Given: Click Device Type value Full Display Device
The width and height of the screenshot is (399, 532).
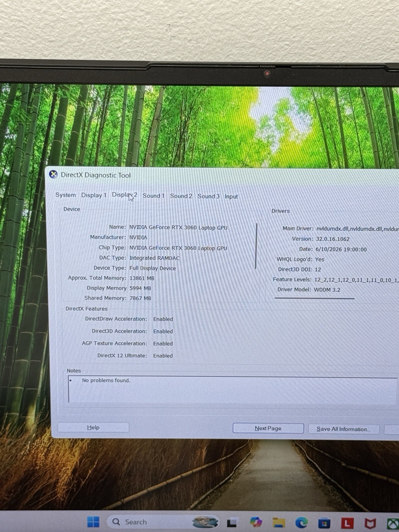Looking at the screenshot, I should (x=152, y=268).
